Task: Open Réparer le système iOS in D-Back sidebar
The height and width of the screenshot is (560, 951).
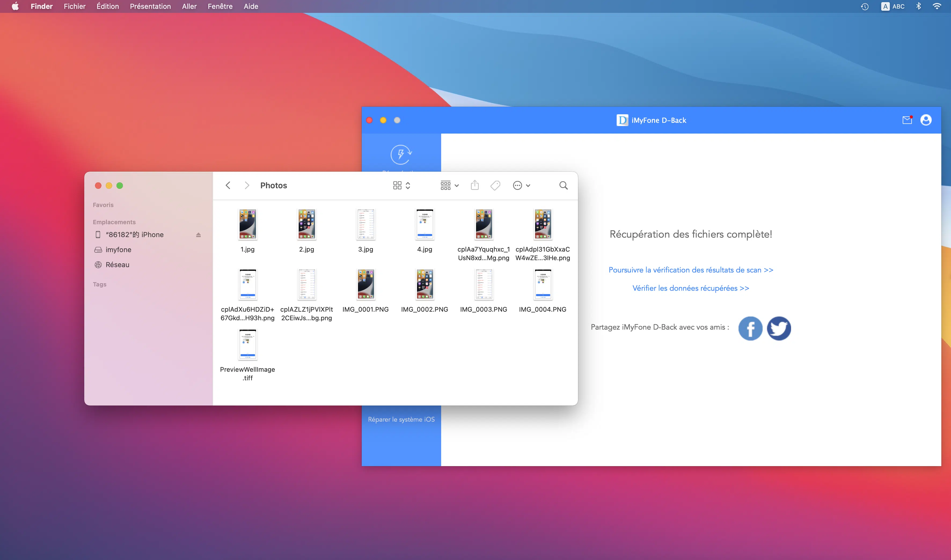Action: [x=401, y=419]
